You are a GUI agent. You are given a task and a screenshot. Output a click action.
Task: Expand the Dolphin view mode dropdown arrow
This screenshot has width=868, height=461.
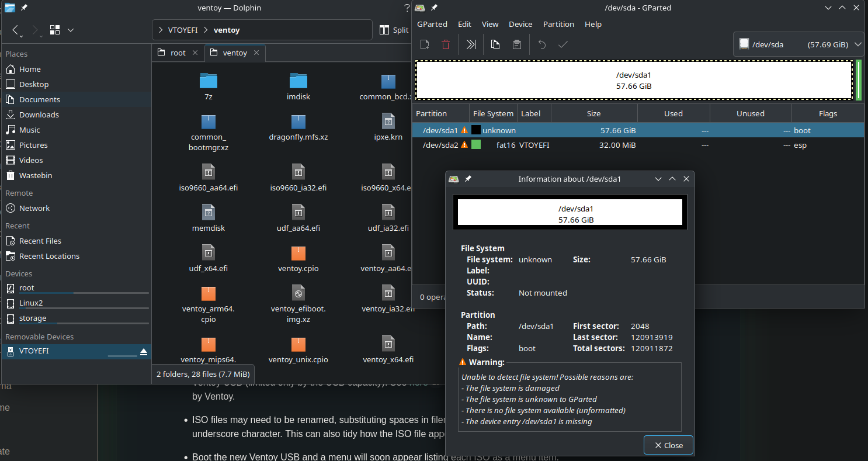coord(71,30)
